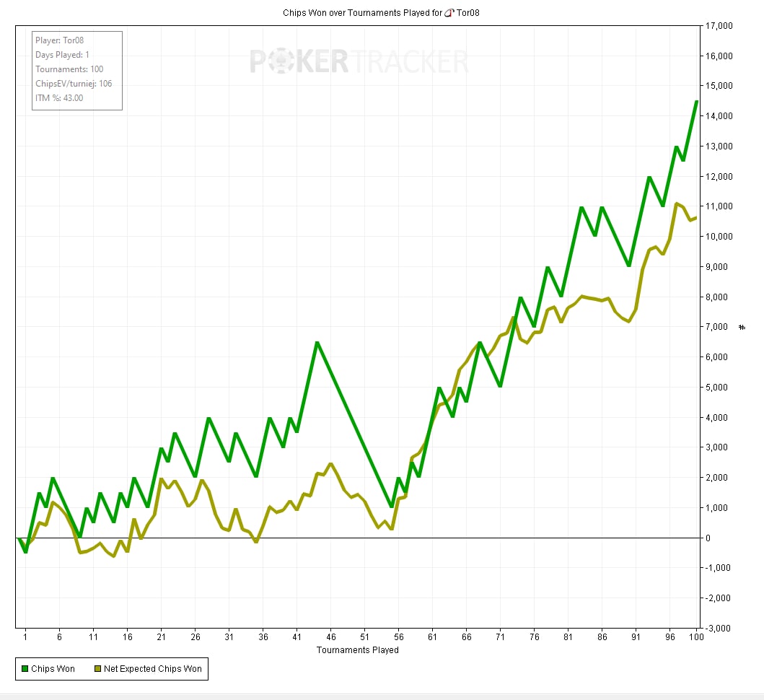Click the 100 tick on the x-axis
Viewport: 764px width, 700px height.
[696, 637]
